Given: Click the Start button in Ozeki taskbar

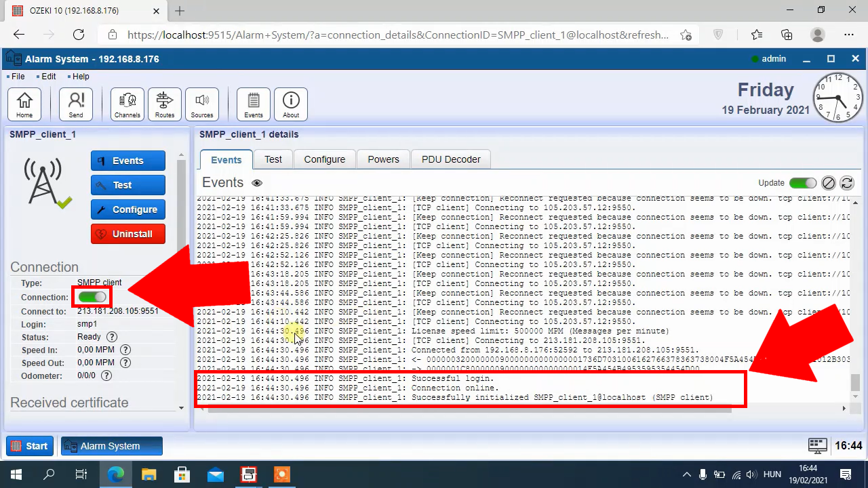Looking at the screenshot, I should coord(31,446).
